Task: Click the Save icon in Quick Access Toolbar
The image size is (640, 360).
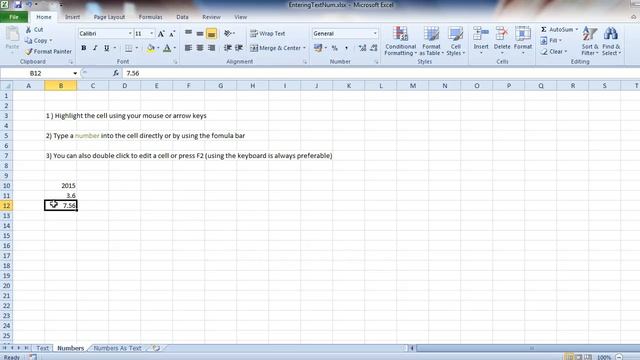Action: click(18, 5)
